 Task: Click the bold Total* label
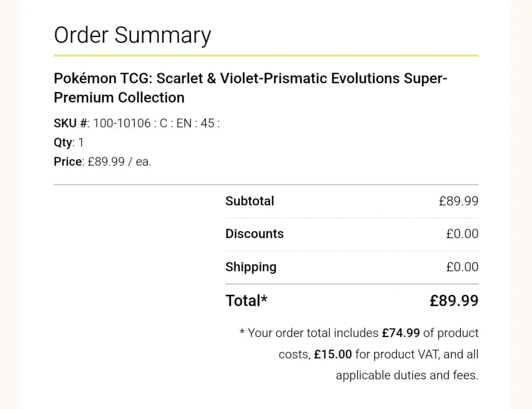point(246,301)
